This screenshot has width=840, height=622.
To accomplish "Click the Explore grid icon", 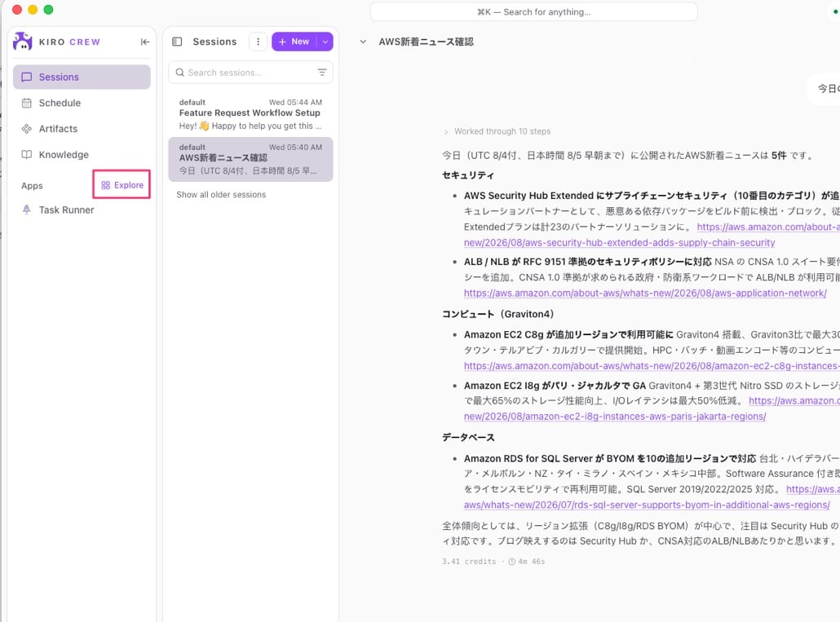I will coord(105,185).
